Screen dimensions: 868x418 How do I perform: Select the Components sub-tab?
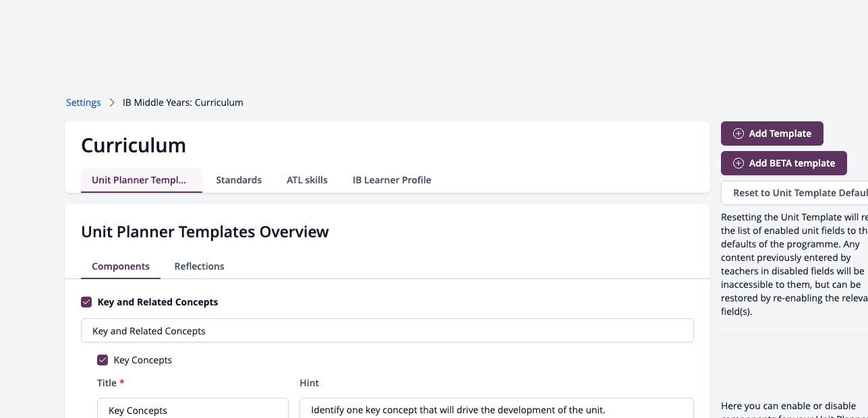tap(121, 266)
